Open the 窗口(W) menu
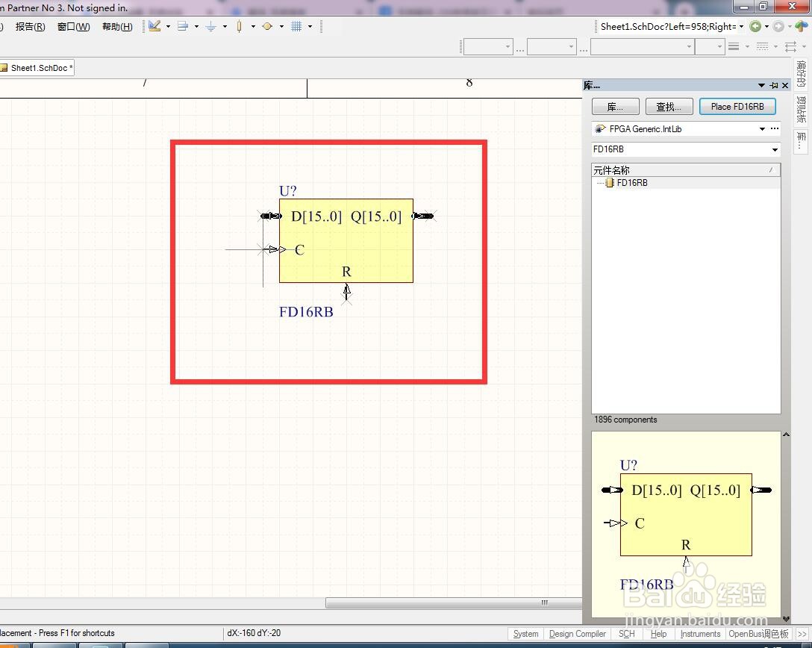 tap(73, 26)
